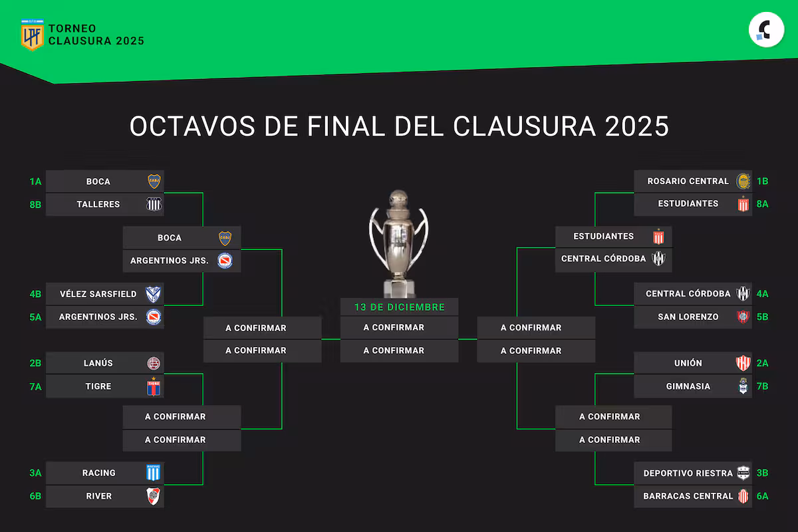Screen dimensions: 798x532
Task: Select the Boca team box seeded 1A
Action: pos(104,181)
